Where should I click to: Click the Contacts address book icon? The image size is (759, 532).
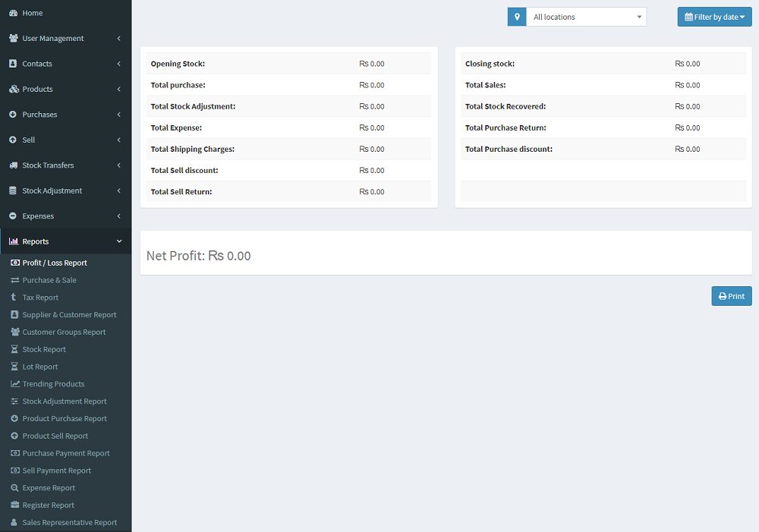pos(13,64)
